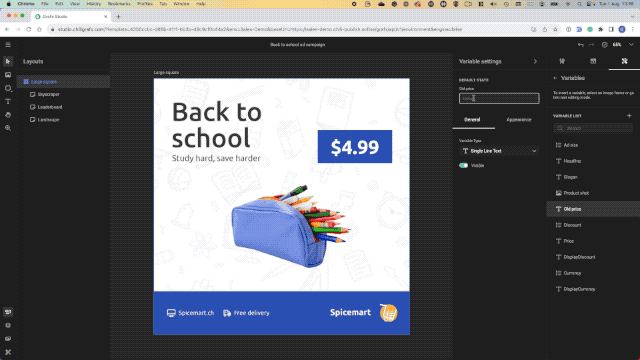This screenshot has height=360, width=640.
Task: Click the Study hard, save harder slogan
Action: [x=216, y=158]
